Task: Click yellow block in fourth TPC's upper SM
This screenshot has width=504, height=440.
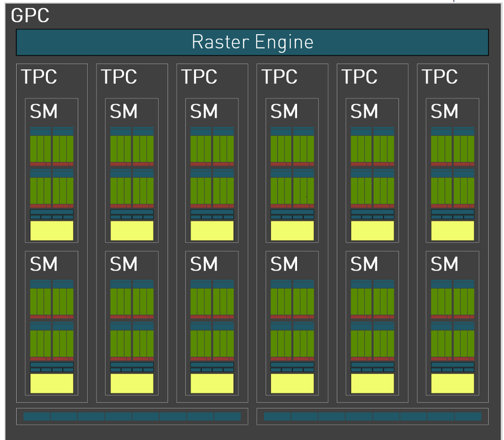Action: 292,230
